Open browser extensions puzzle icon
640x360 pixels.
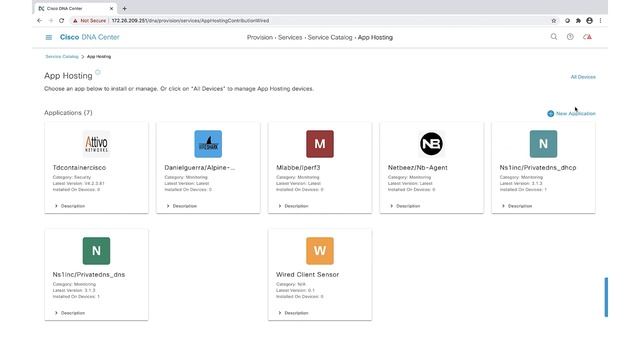coord(578,20)
